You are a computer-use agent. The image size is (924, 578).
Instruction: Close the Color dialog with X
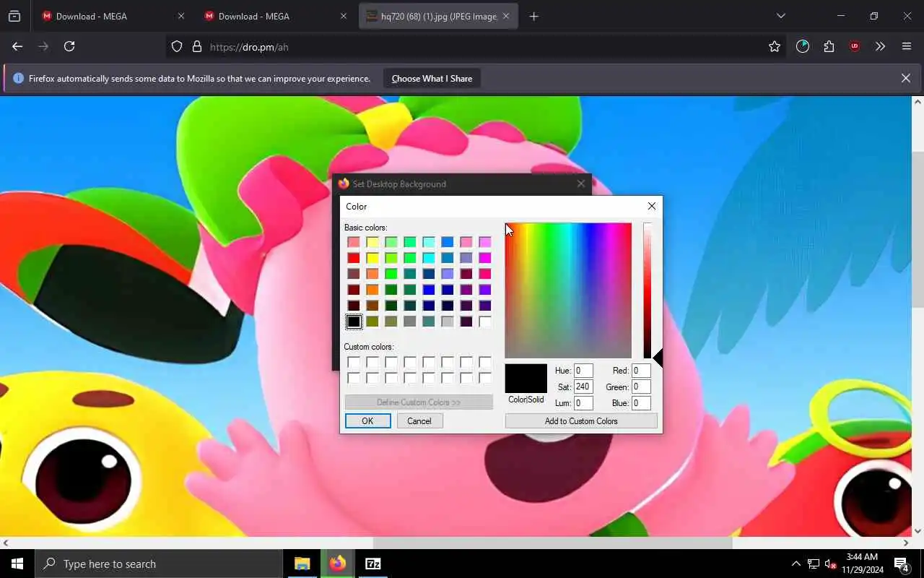tap(652, 206)
